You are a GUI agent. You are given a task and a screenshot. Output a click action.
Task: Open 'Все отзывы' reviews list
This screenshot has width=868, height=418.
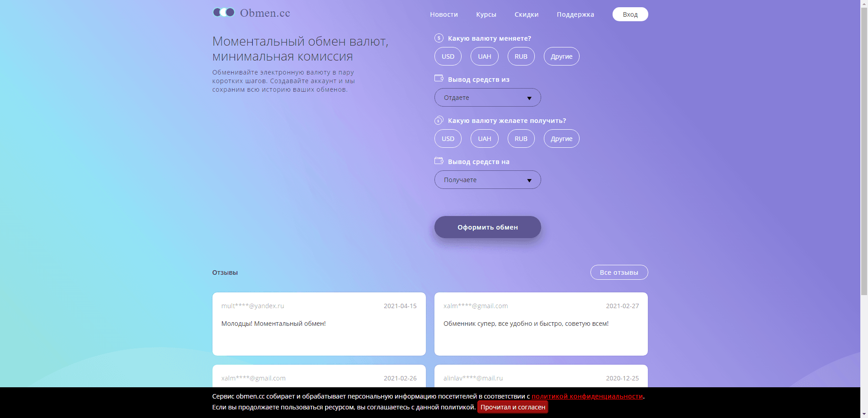618,272
